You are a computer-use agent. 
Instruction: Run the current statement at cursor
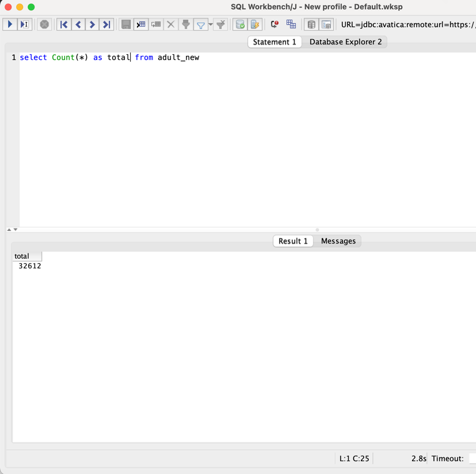[x=25, y=24]
